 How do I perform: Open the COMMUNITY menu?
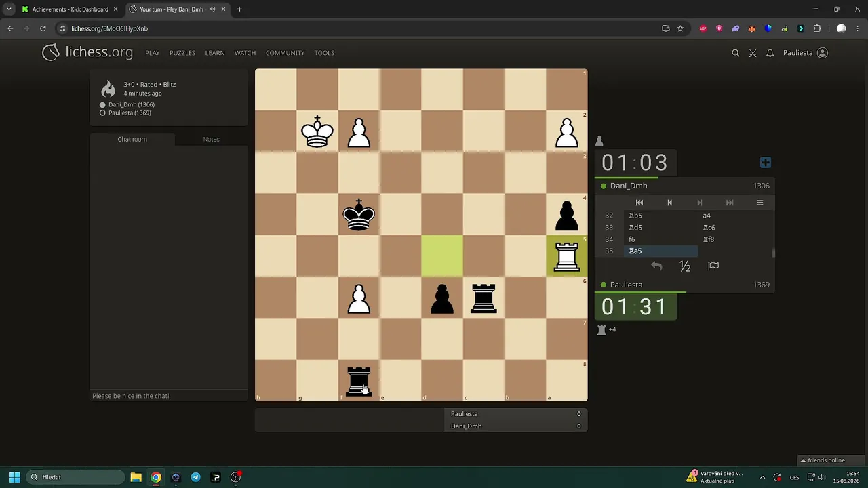point(285,53)
